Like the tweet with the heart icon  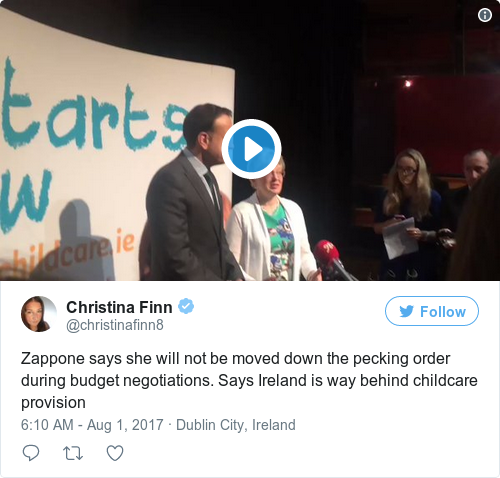tap(115, 453)
